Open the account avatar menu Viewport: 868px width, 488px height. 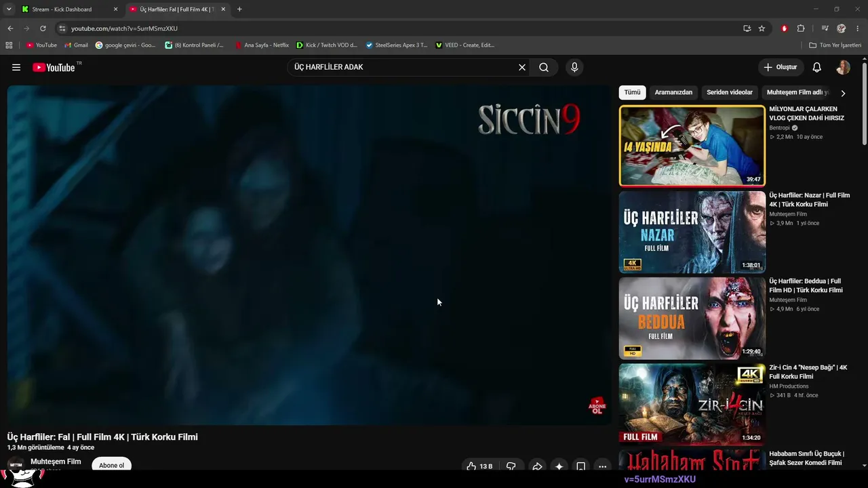coord(843,67)
